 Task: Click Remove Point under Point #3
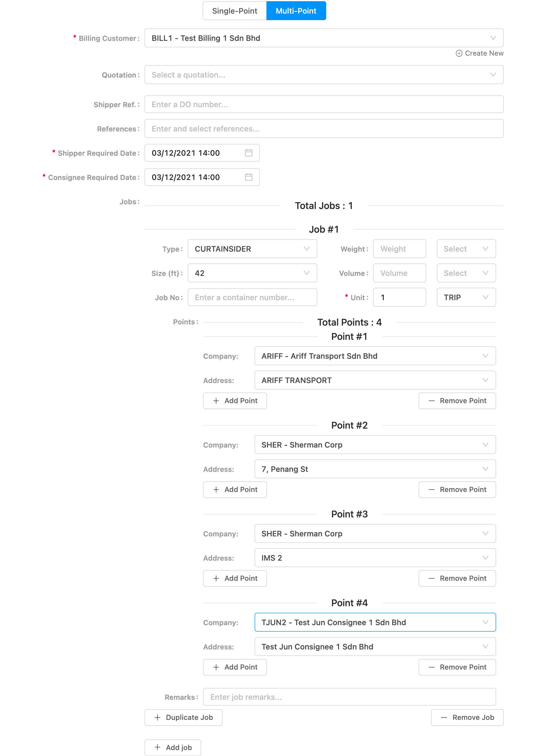457,578
